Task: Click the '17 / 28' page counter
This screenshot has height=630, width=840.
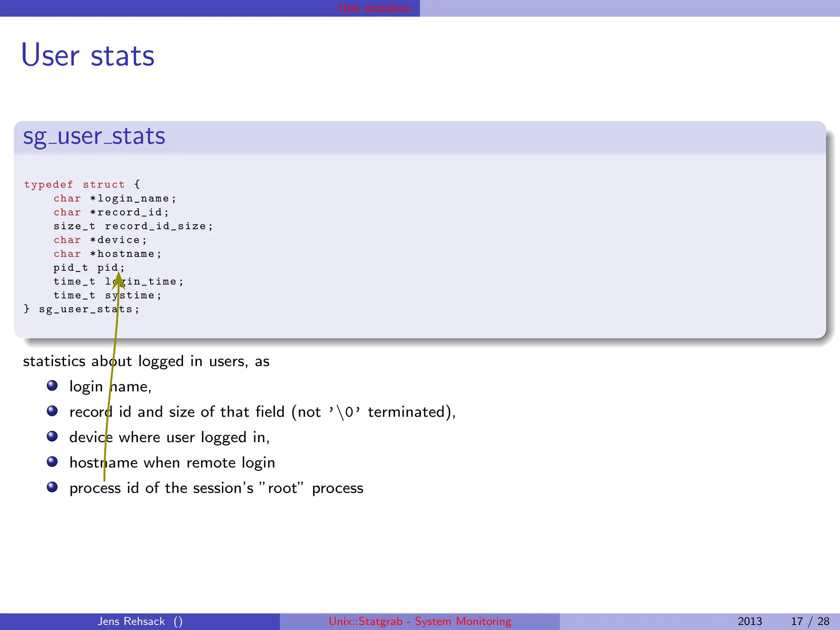Action: click(x=810, y=621)
